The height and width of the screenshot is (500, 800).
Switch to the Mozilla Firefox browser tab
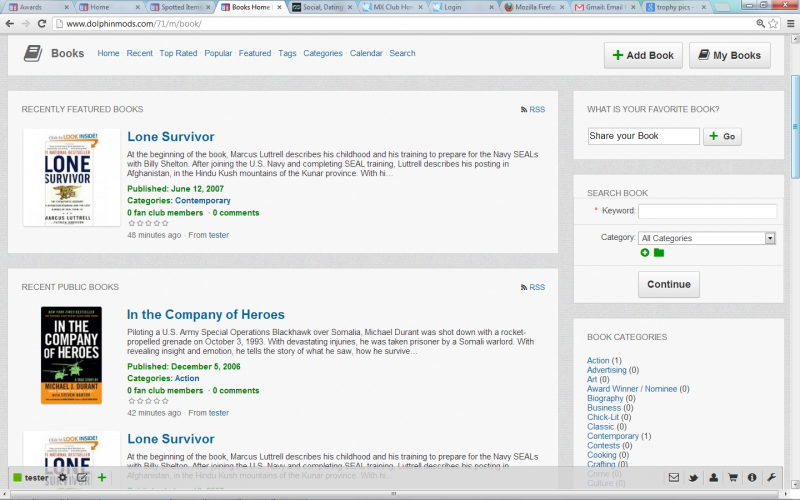click(535, 7)
